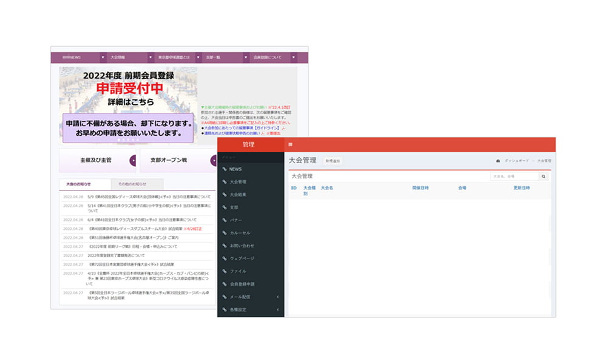Screen dimensions: 607x364
Task: Click the hamburger menu icon in the red header
Action: click(x=290, y=144)
